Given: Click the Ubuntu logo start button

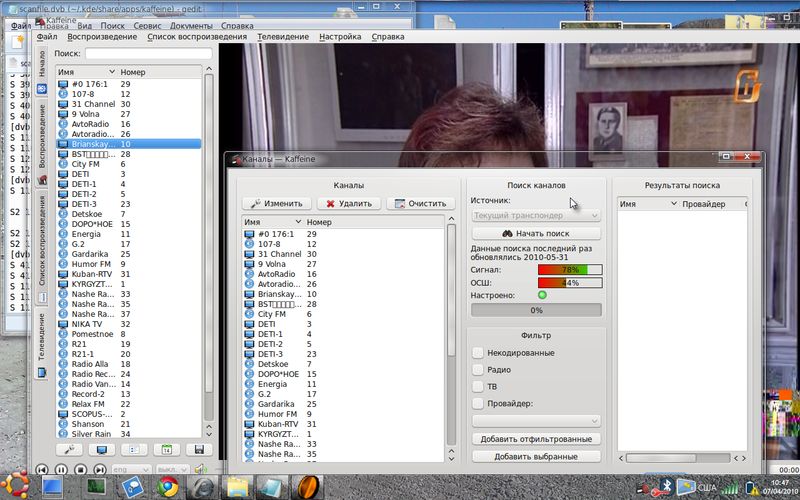Looking at the screenshot, I should click(x=16, y=487).
